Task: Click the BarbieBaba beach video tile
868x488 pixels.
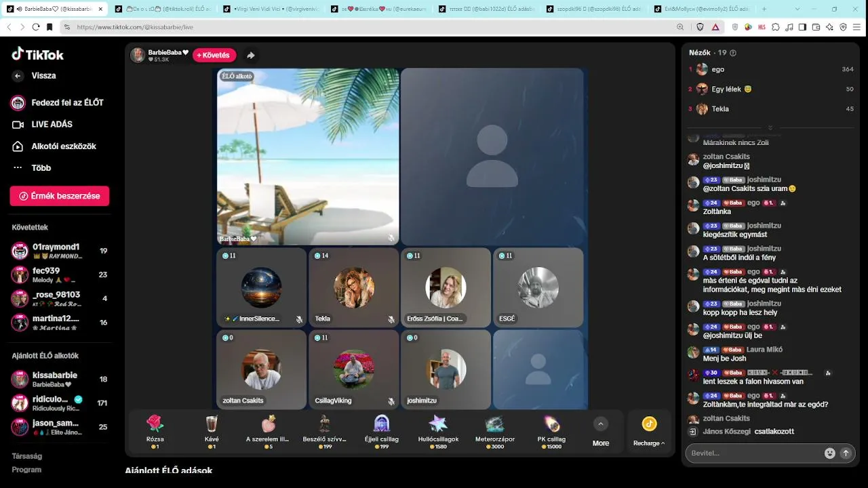Action: point(308,157)
